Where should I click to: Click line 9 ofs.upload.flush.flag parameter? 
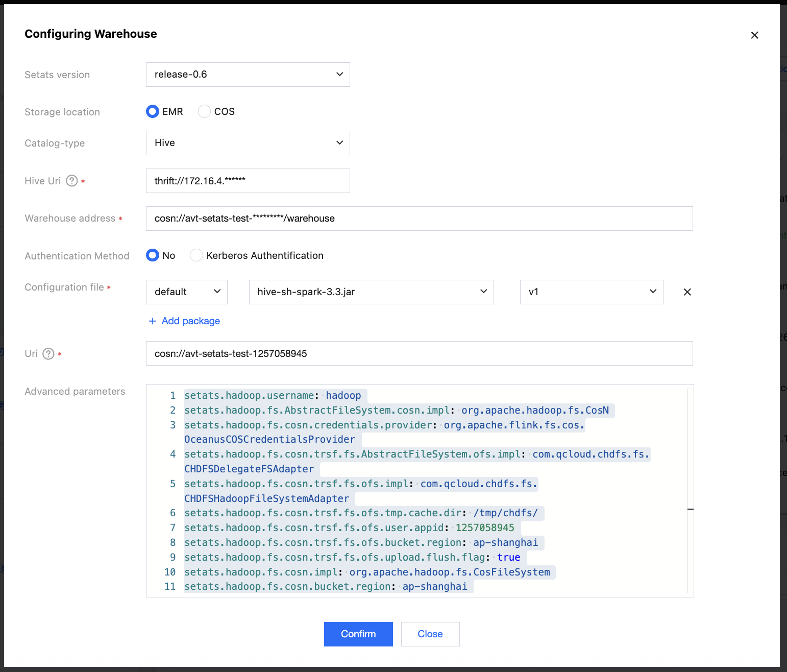[x=352, y=558]
